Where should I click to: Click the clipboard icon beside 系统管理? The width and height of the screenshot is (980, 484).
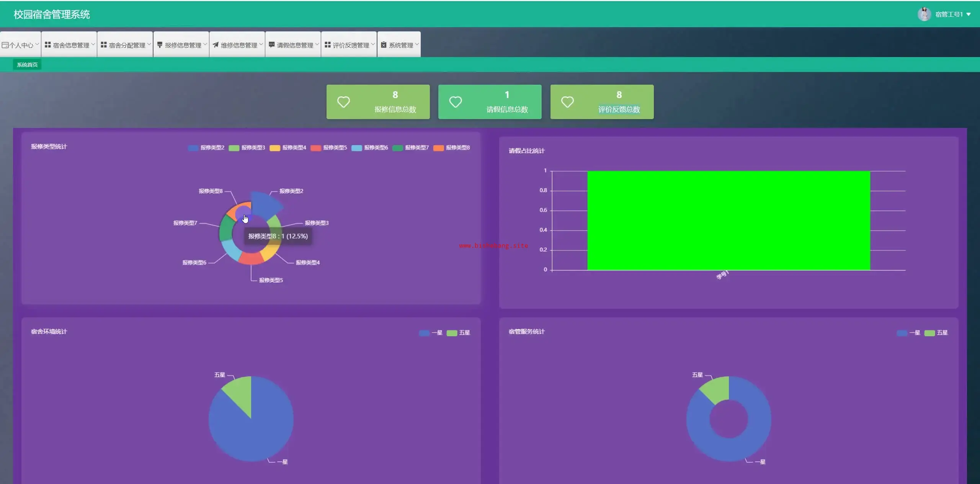384,45
